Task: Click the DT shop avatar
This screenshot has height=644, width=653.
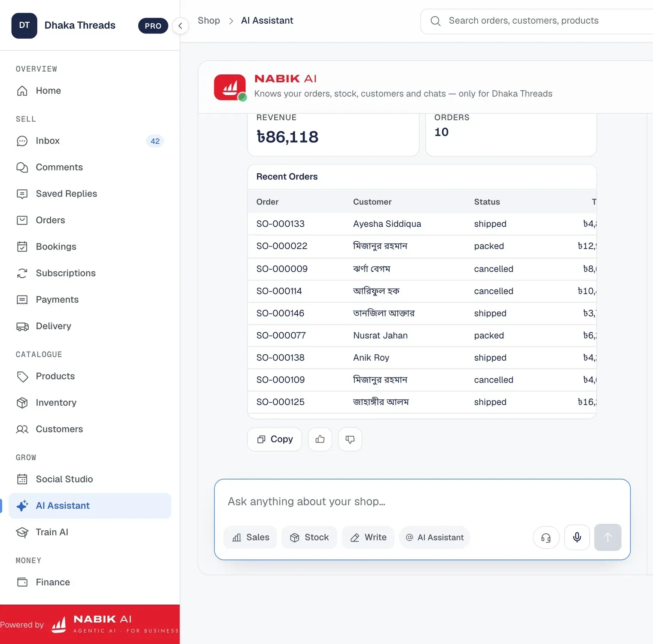Action: click(24, 26)
